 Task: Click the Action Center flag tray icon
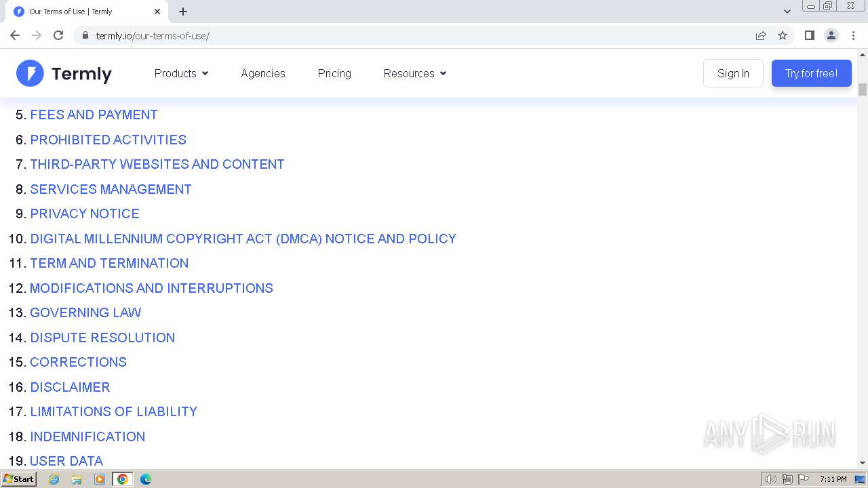pos(804,479)
